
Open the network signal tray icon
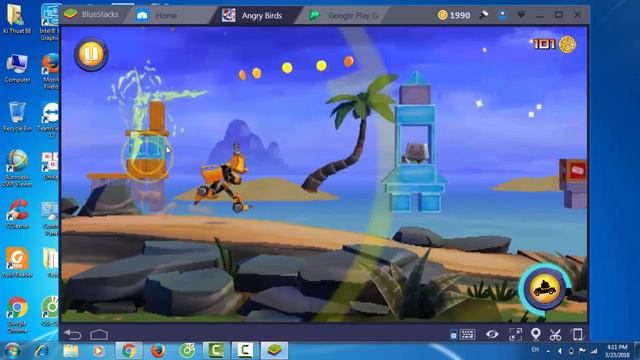(x=594, y=351)
